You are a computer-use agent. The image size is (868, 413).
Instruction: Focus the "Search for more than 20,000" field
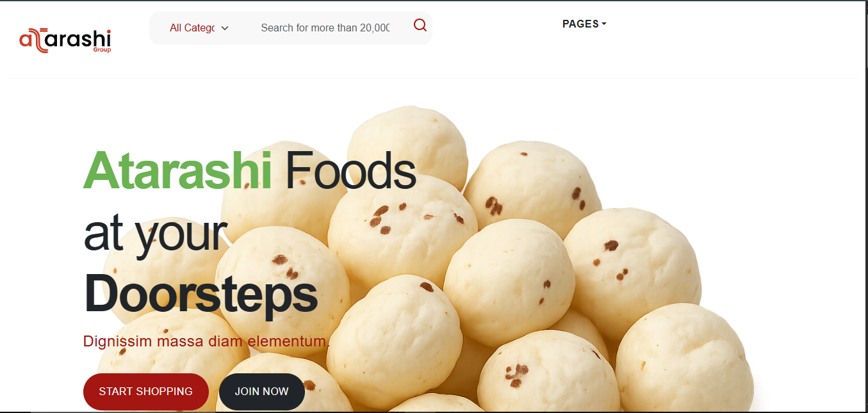coord(325,28)
